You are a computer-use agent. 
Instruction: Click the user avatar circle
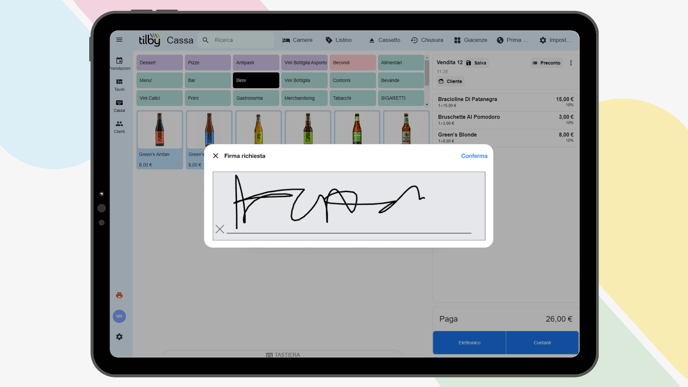119,316
